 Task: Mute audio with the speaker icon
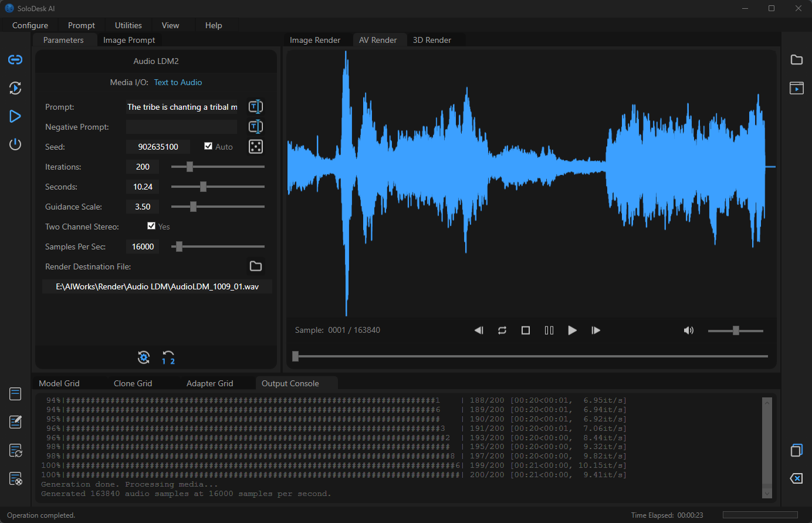[x=689, y=330]
